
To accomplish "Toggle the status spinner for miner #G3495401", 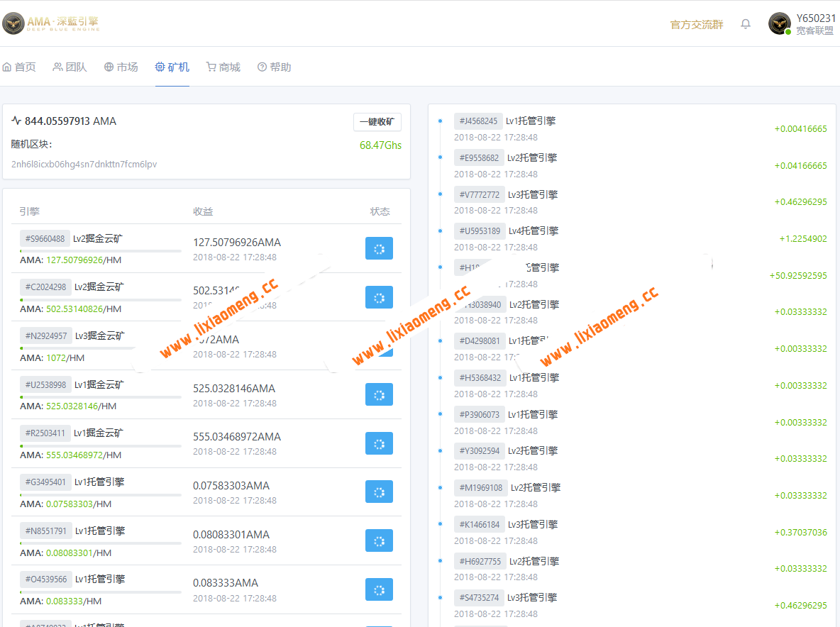I will click(379, 492).
